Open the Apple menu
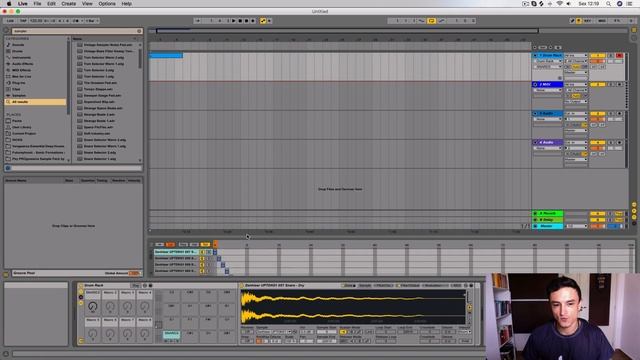640x360 pixels. click(x=9, y=4)
